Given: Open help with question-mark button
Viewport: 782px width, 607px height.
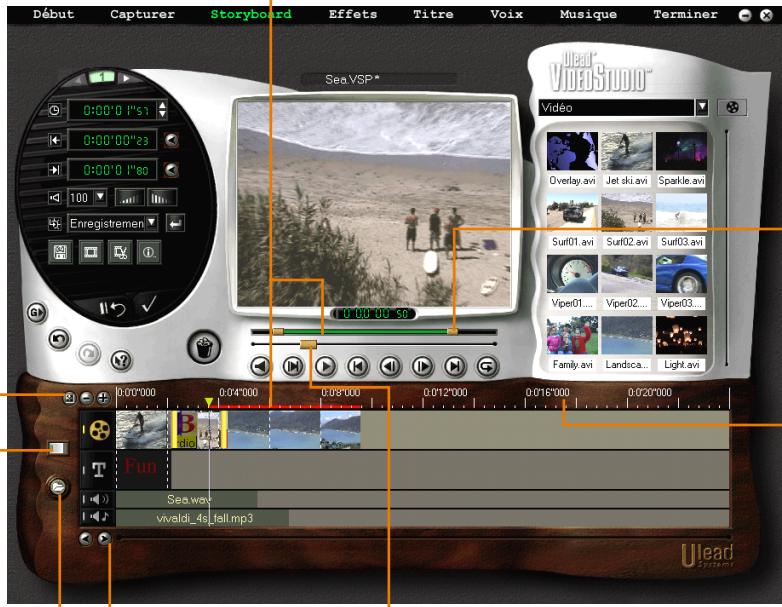Looking at the screenshot, I should click(x=121, y=360).
